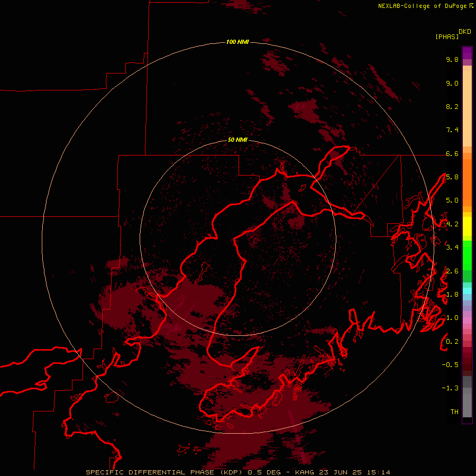The image size is (476, 476).
Task: Click the -0.5 value on the color scale
Action: click(x=450, y=365)
